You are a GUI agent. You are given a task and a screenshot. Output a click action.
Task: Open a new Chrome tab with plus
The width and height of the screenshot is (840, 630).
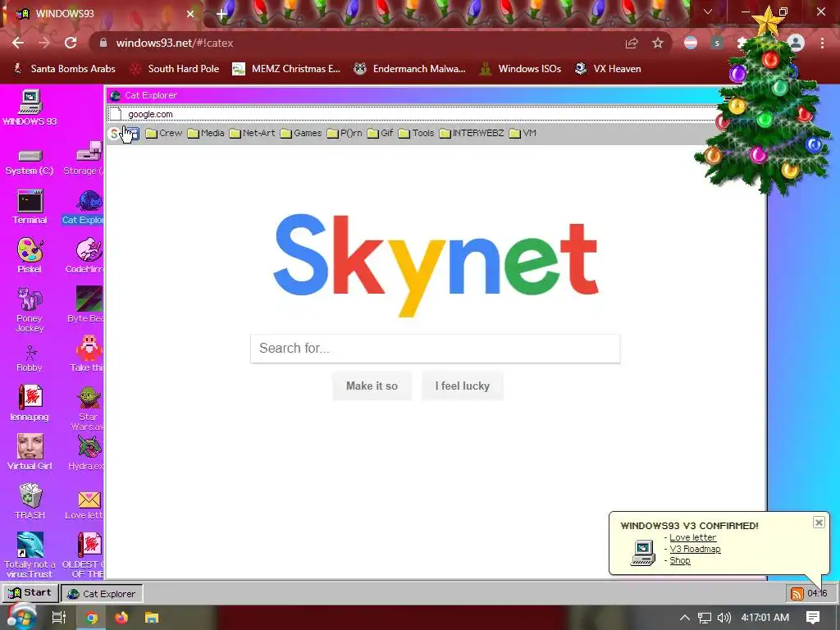pyautogui.click(x=221, y=14)
